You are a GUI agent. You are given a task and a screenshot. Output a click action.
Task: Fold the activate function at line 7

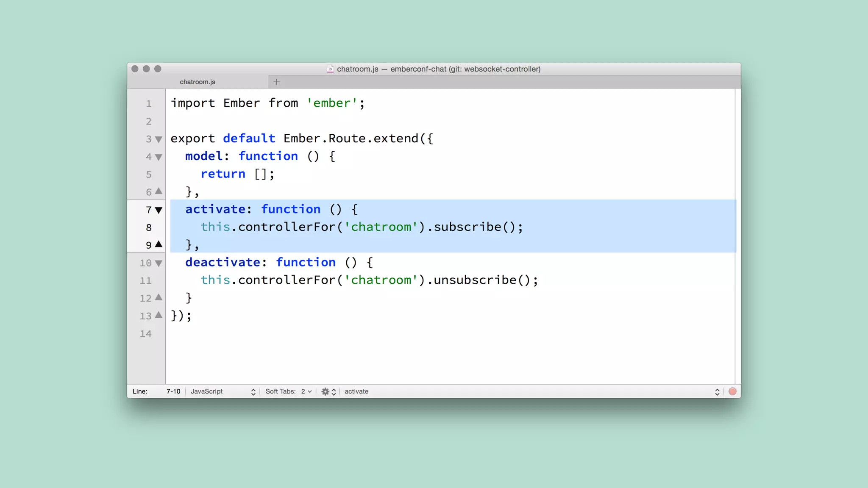click(x=159, y=210)
